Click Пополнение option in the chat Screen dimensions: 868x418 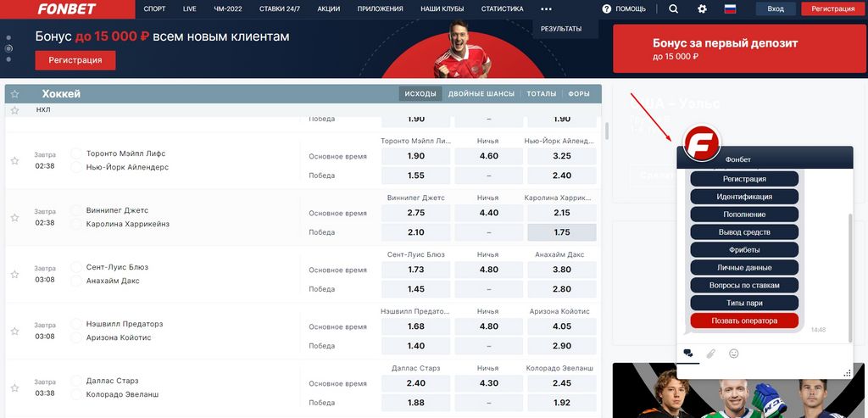744,215
